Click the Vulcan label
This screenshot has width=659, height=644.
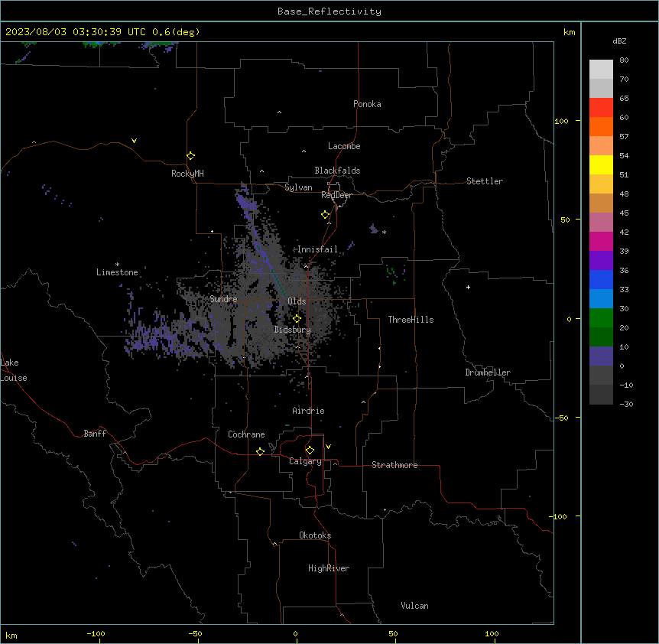tap(415, 606)
